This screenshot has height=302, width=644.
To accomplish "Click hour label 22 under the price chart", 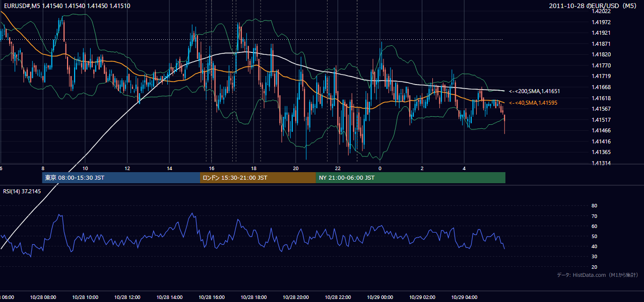I will coord(338,168).
